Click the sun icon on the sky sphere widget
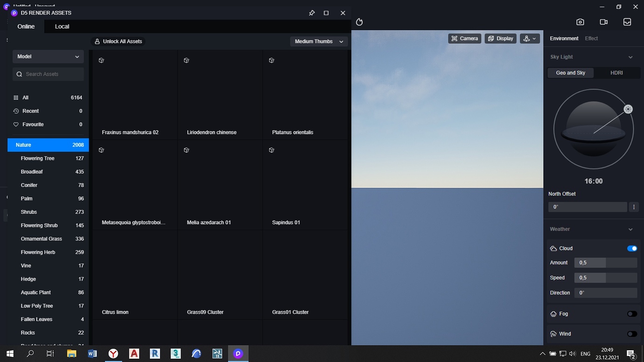Image resolution: width=644 pixels, height=362 pixels. point(628,109)
